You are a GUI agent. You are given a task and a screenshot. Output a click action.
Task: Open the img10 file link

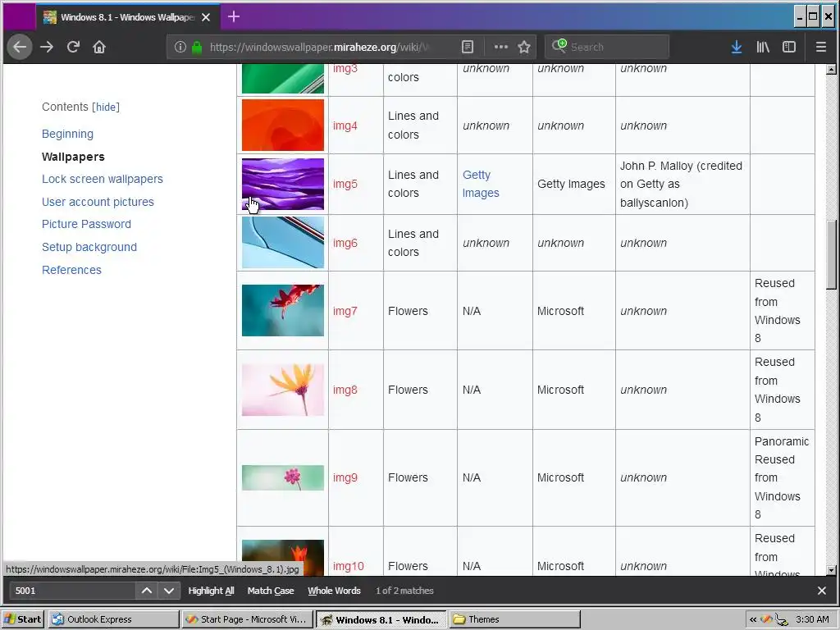[x=348, y=566]
